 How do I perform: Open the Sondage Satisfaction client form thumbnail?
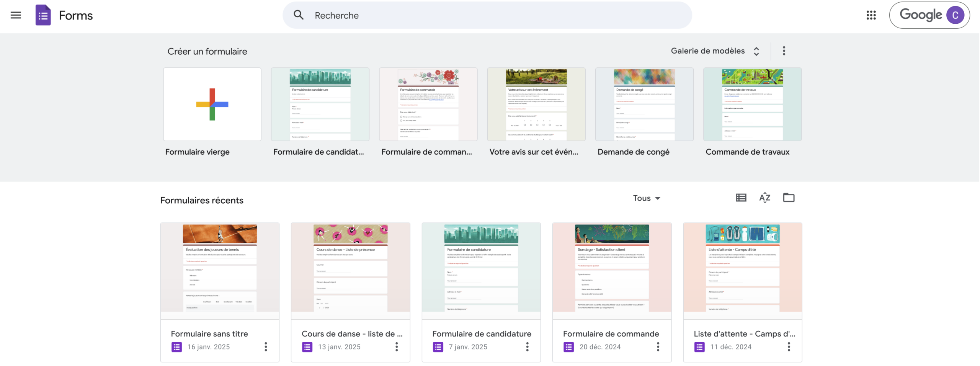[612, 271]
